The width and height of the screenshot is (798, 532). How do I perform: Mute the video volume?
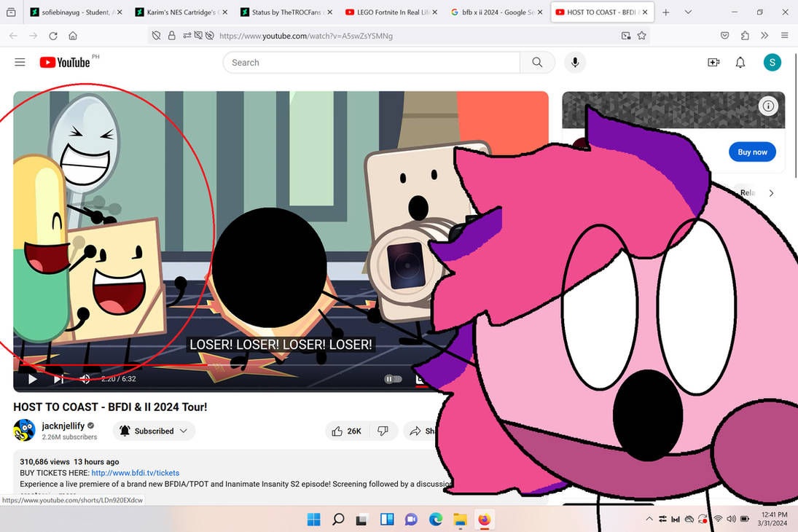[85, 379]
